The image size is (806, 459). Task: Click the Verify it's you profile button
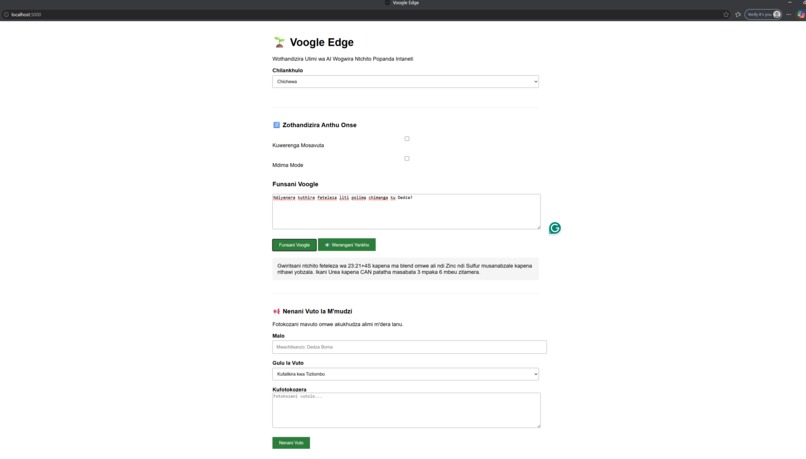click(764, 14)
